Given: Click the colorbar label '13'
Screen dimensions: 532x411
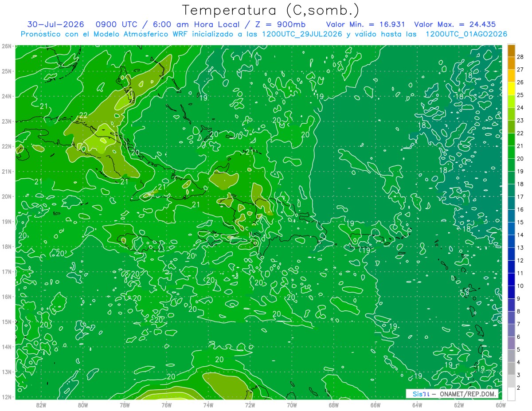Looking at the screenshot, I should pos(520,247).
